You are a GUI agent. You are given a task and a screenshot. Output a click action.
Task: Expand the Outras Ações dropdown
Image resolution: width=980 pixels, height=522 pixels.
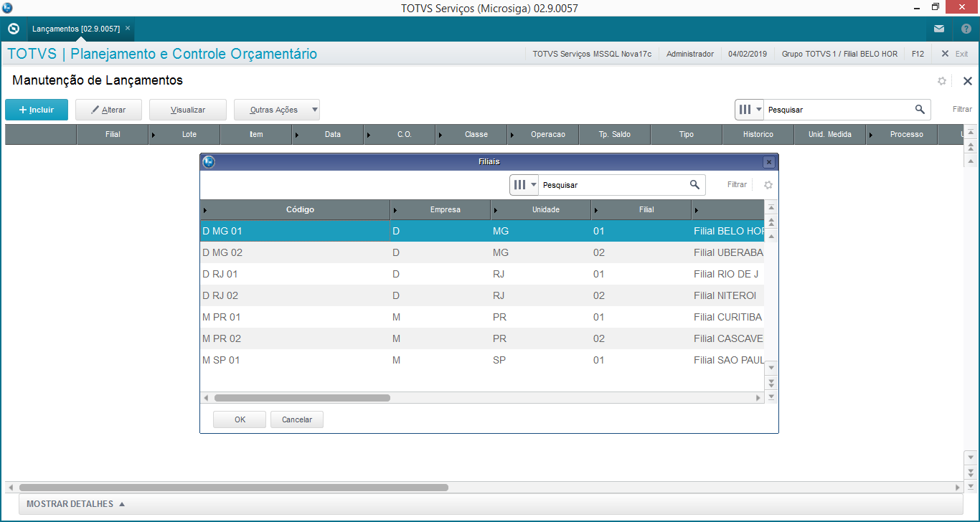pos(314,110)
